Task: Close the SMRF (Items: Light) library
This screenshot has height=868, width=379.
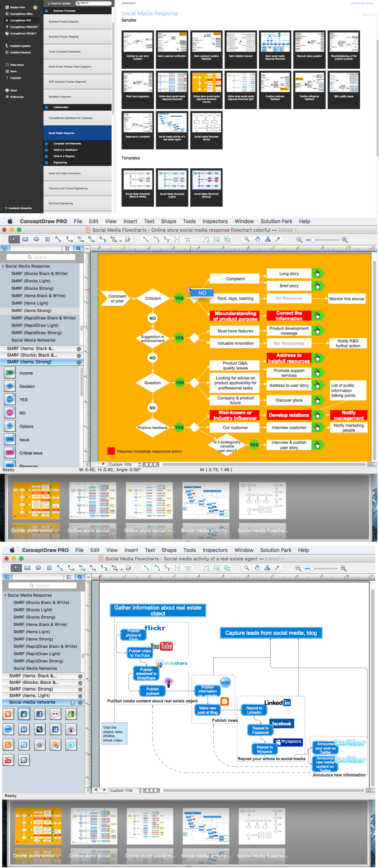Action: (80, 696)
